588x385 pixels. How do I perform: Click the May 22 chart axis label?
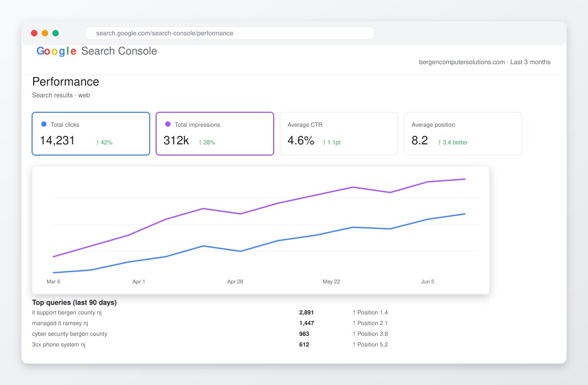point(331,281)
